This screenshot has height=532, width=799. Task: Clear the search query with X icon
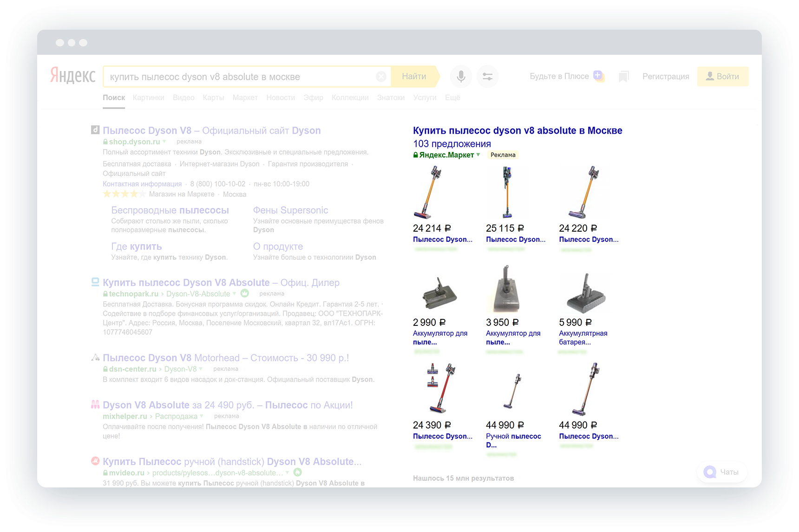coord(381,77)
